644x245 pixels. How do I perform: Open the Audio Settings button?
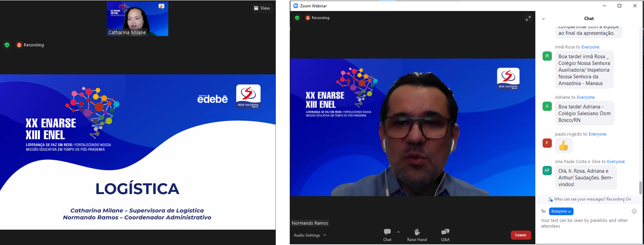coord(307,235)
